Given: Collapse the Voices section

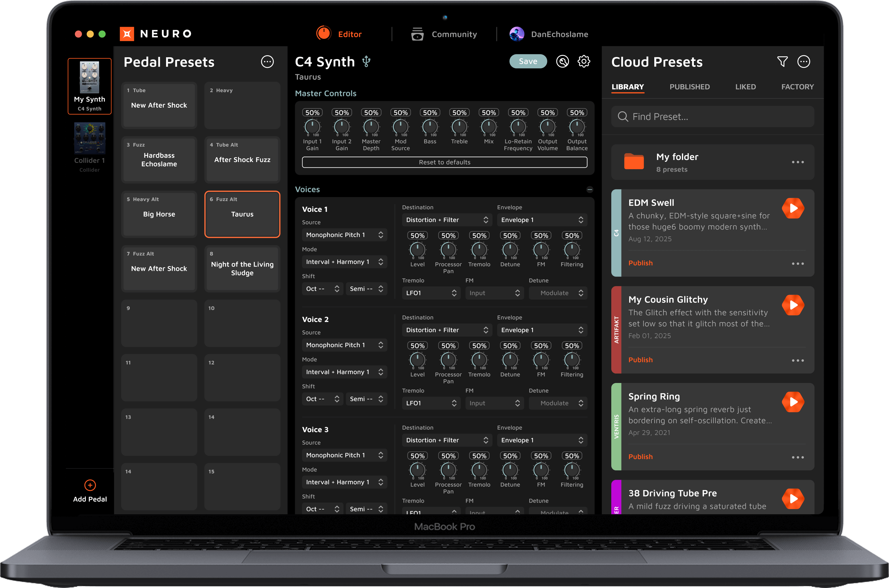Looking at the screenshot, I should click(589, 189).
